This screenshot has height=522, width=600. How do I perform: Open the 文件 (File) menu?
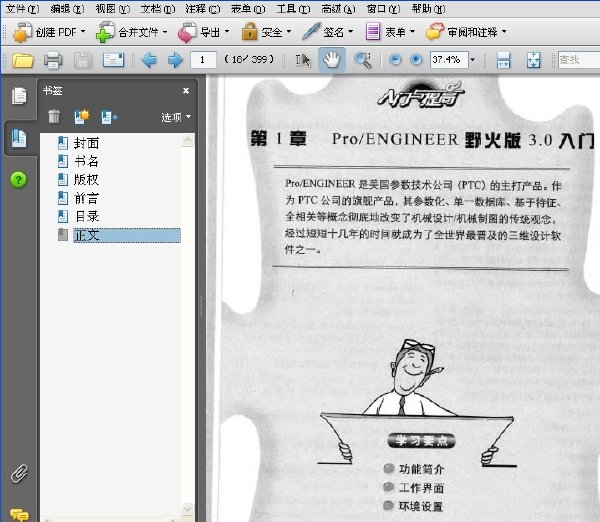pyautogui.click(x=22, y=8)
